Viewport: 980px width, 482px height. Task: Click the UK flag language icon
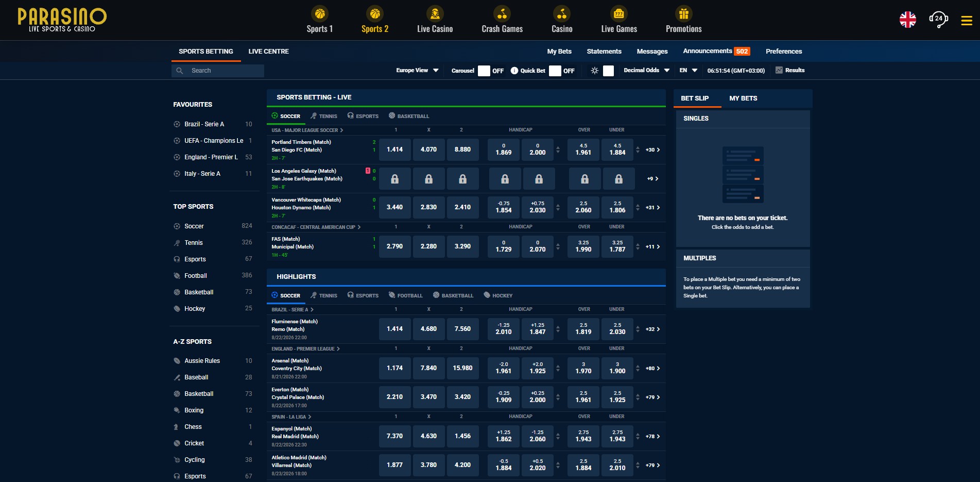pyautogui.click(x=908, y=20)
